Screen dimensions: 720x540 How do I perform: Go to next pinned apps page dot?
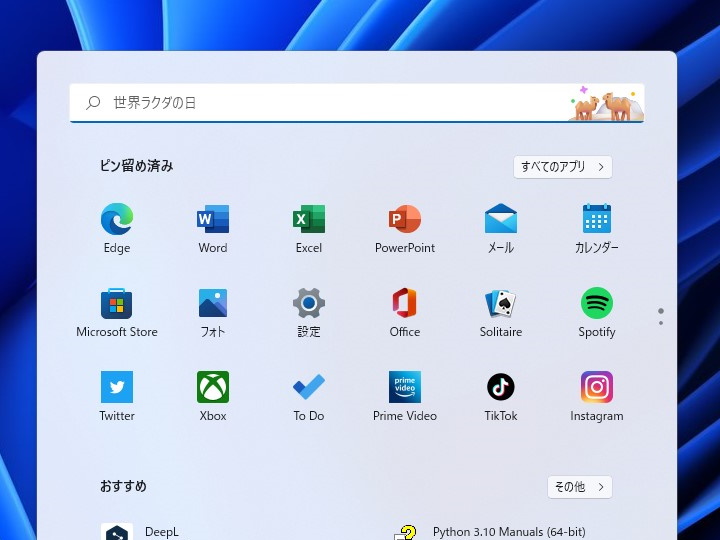click(x=661, y=323)
